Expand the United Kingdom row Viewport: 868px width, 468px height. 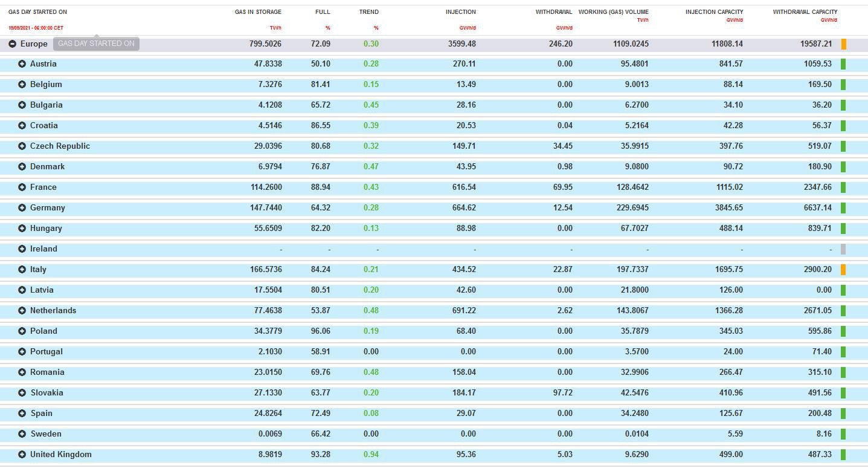tap(22, 455)
